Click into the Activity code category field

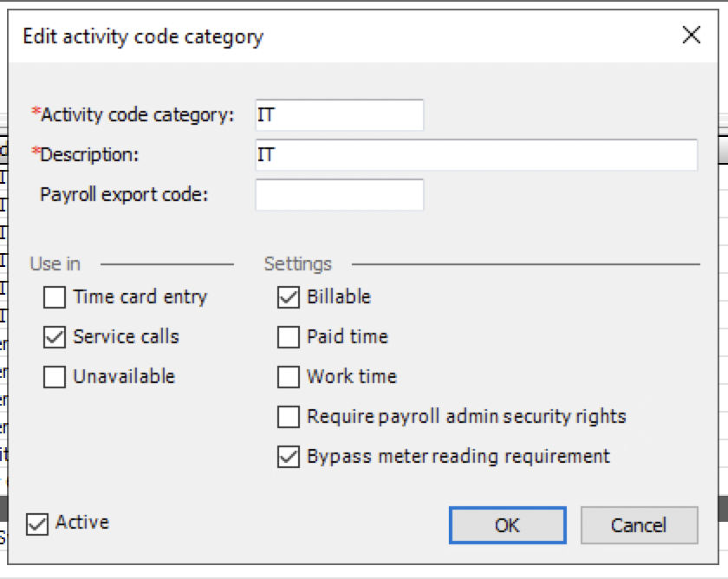click(340, 114)
